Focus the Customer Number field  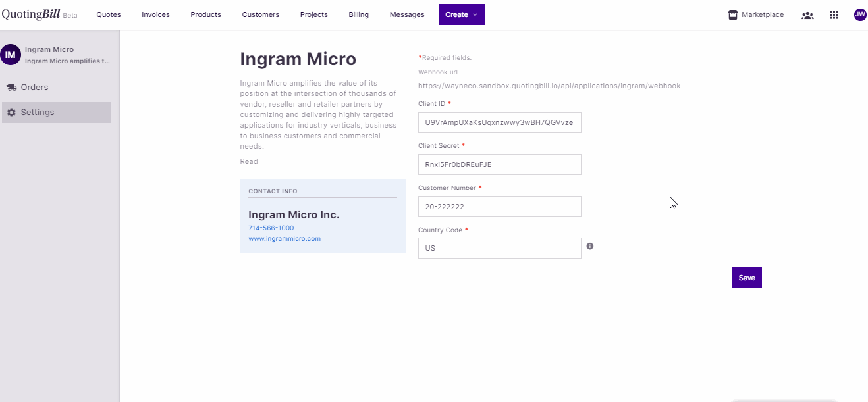(x=500, y=207)
